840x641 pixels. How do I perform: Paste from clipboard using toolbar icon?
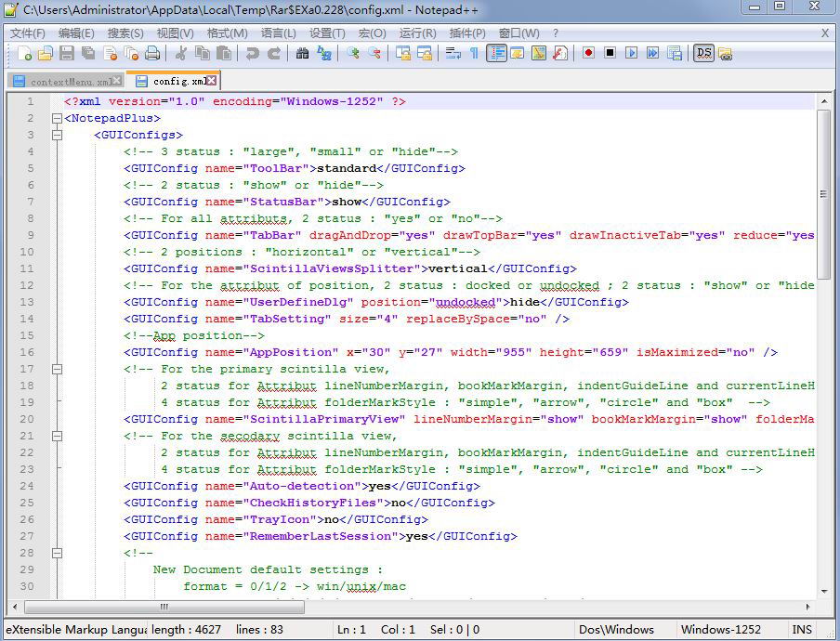[x=224, y=53]
